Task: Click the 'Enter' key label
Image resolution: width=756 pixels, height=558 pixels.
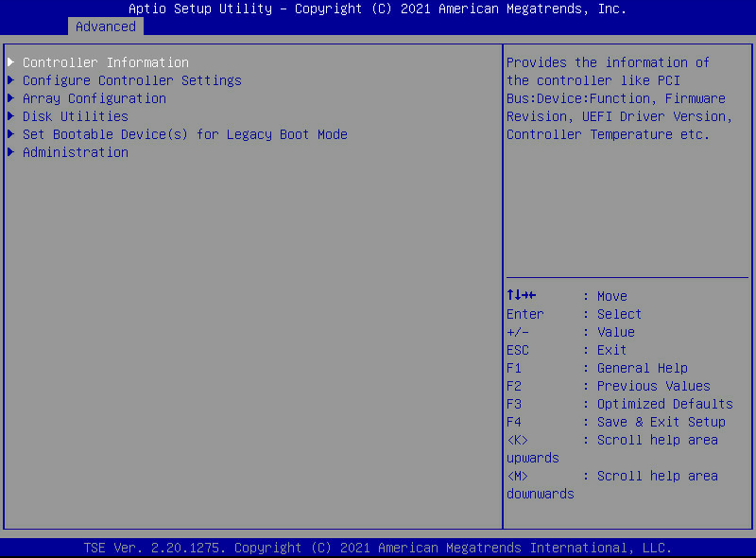Action: click(525, 314)
